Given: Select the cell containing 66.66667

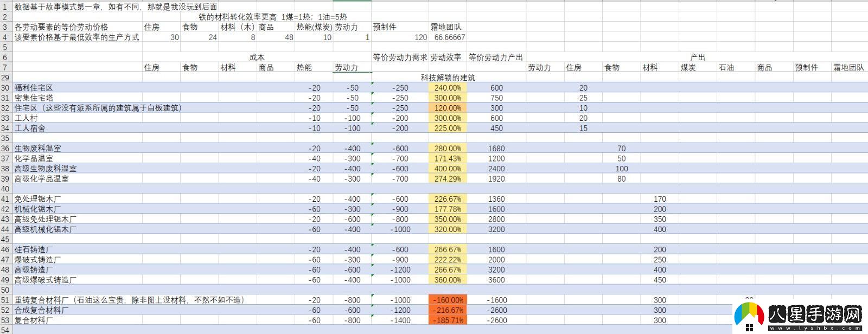Looking at the screenshot, I should pos(449,37).
